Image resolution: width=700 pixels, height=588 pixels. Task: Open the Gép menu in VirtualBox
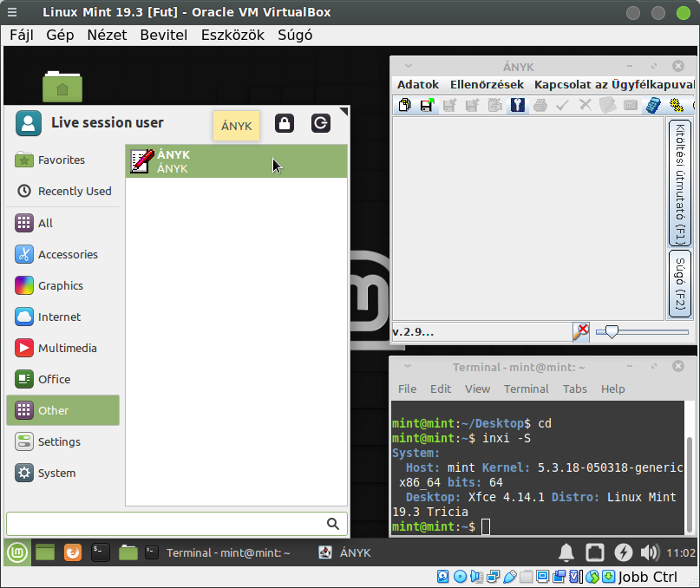[60, 35]
